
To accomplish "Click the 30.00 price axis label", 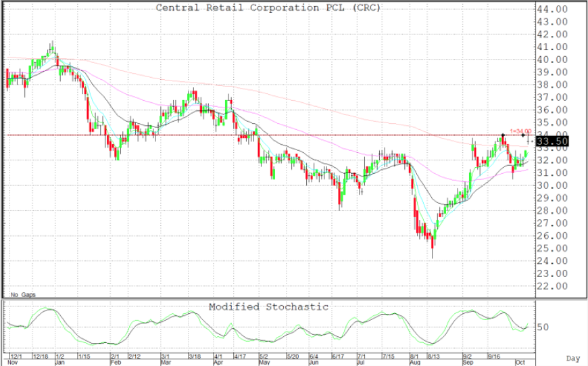I will coord(552,185).
